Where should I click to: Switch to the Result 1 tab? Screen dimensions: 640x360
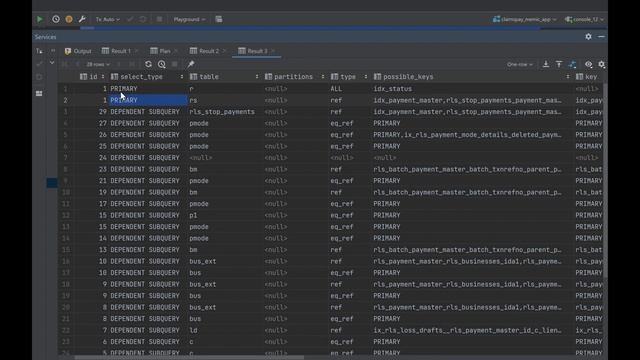(x=116, y=51)
